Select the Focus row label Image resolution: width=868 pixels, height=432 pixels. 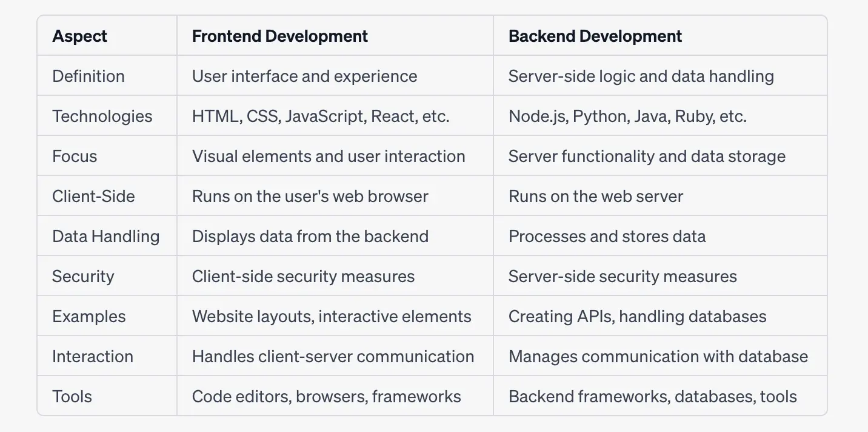(75, 157)
